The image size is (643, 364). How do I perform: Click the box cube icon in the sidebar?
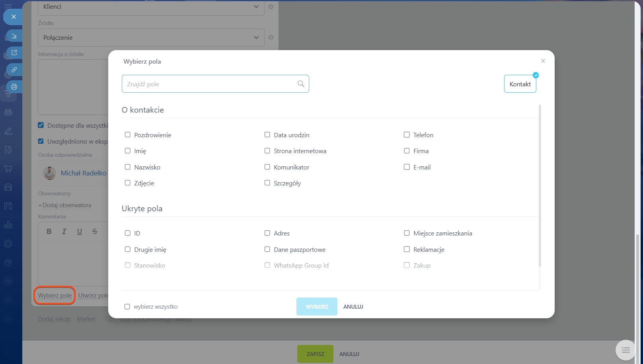8,263
